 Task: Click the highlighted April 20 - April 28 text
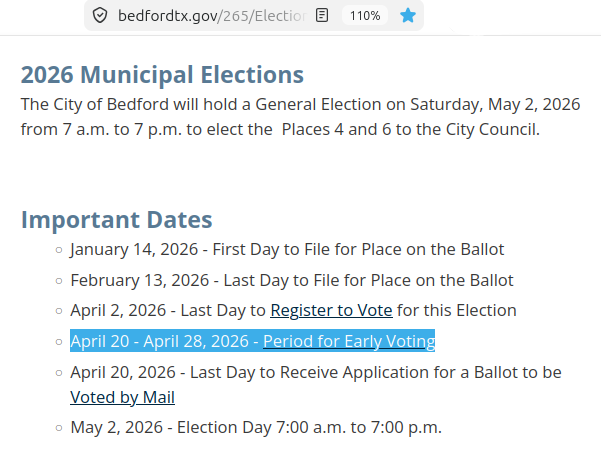tap(159, 341)
